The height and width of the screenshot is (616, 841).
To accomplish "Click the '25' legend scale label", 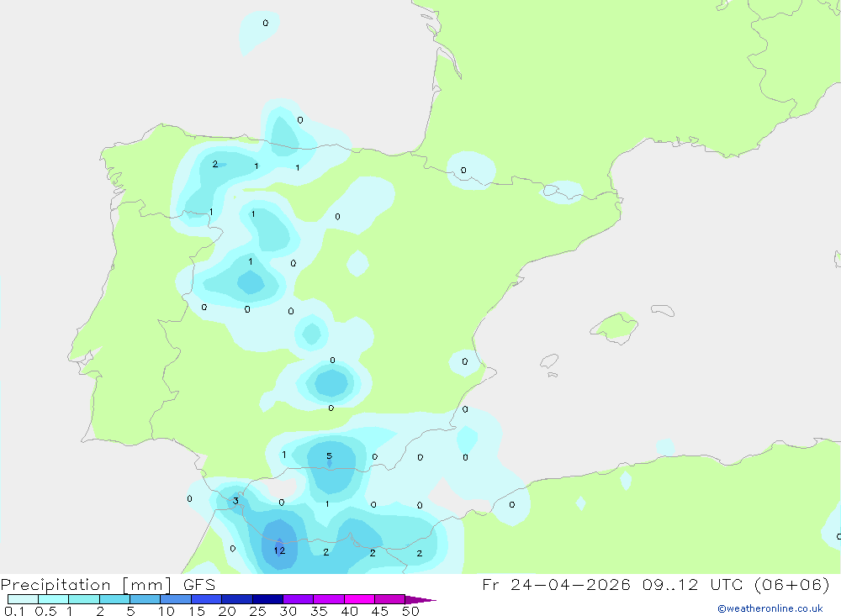I will coord(257,611).
